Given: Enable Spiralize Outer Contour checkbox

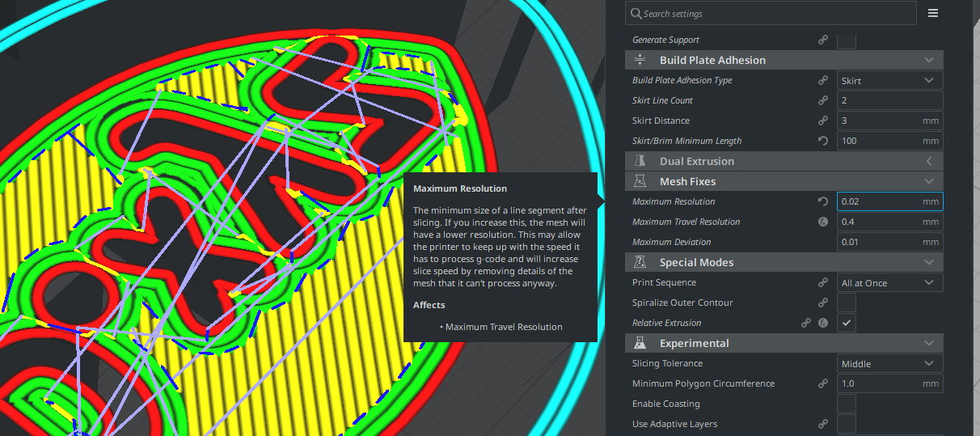Looking at the screenshot, I should 847,303.
